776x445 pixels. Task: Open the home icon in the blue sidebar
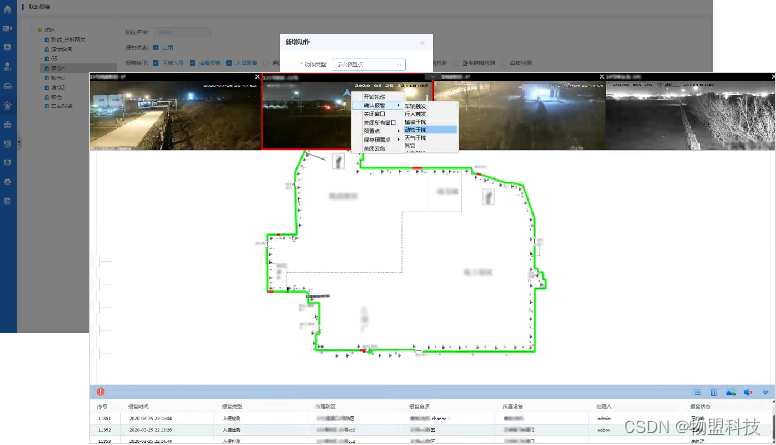pos(7,9)
